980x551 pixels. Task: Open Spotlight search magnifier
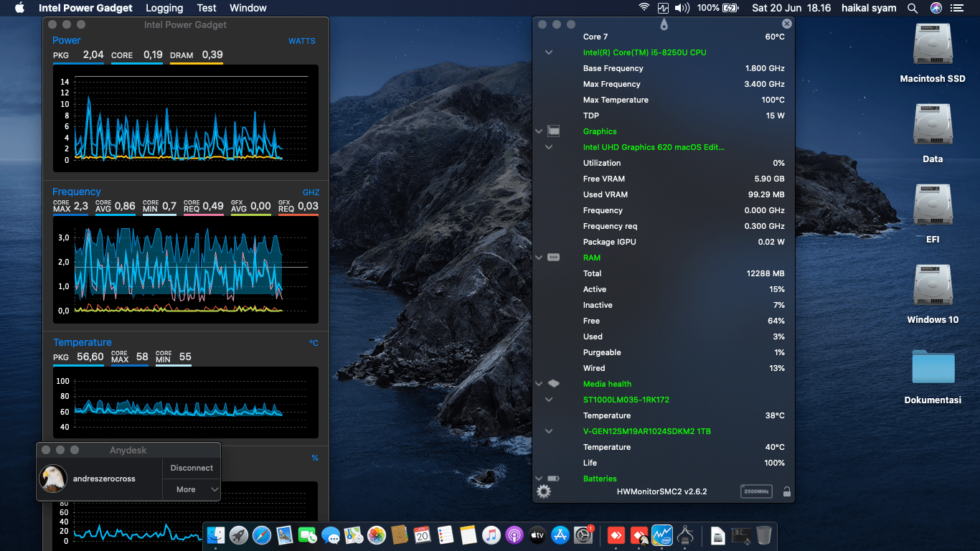click(x=913, y=8)
